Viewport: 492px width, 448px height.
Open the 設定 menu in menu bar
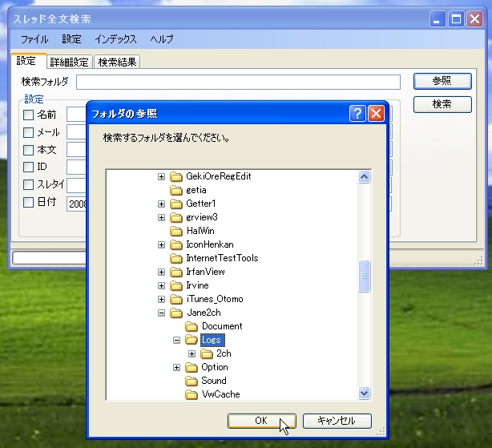(71, 39)
